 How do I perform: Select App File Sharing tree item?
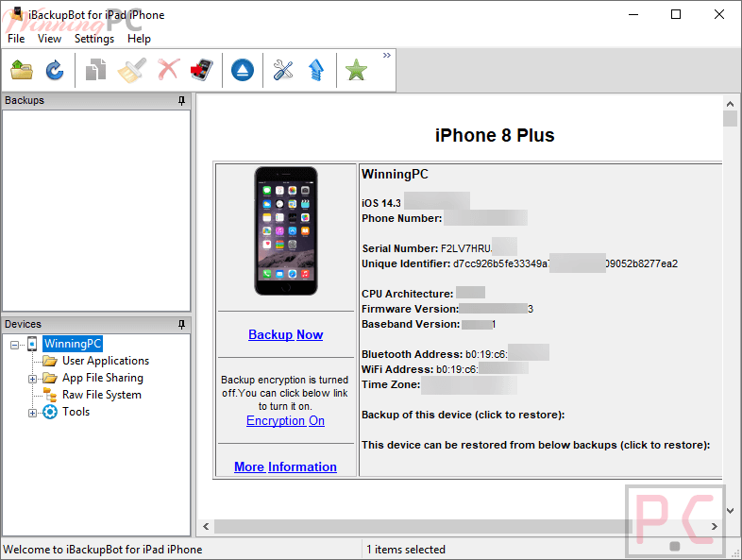coord(103,378)
